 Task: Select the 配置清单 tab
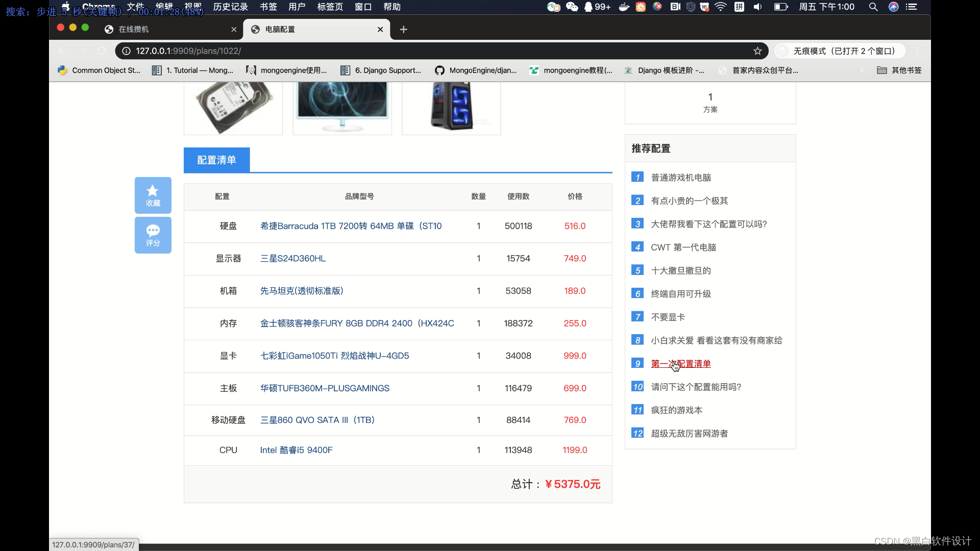(x=216, y=160)
